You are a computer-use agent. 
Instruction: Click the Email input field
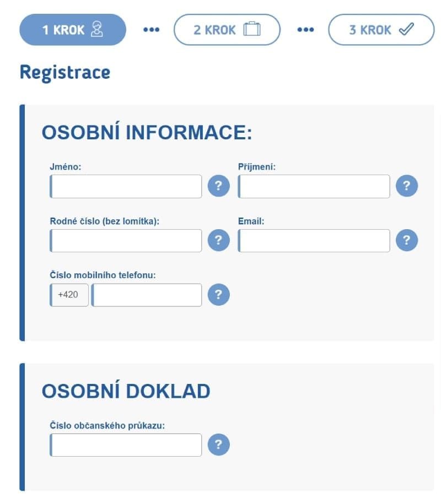coord(314,241)
